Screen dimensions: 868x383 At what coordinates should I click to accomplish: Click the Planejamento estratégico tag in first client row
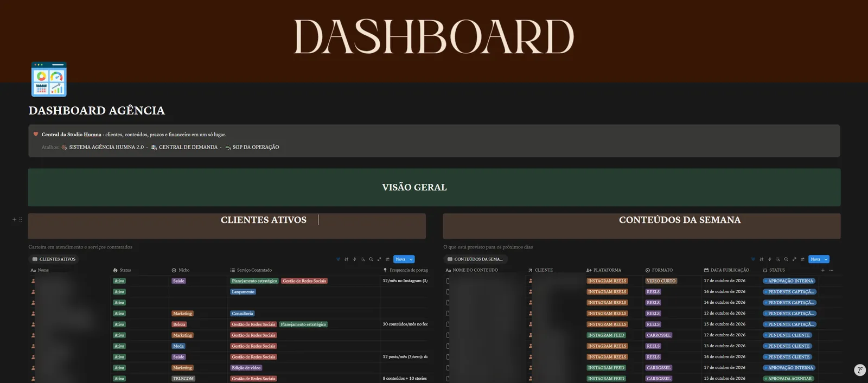point(254,281)
